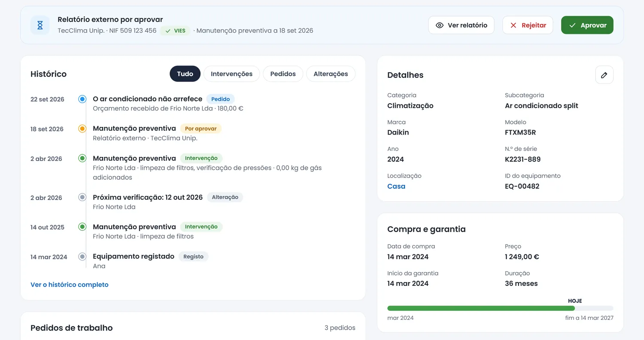
Task: Click the 'Registo' badge
Action: 193,257
